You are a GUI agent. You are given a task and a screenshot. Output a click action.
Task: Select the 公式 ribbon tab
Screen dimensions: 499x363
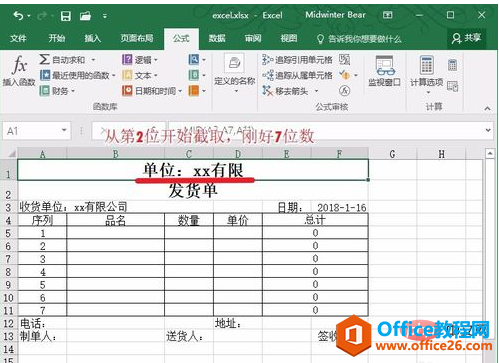pos(181,39)
